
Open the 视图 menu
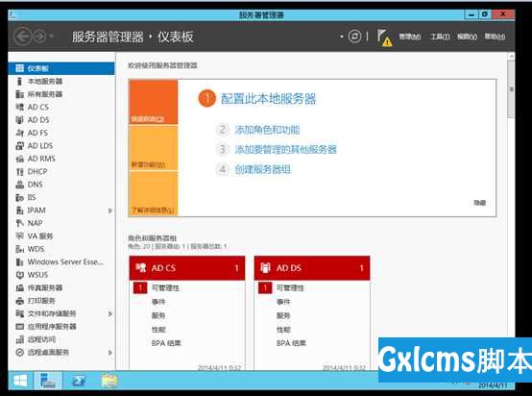[468, 37]
